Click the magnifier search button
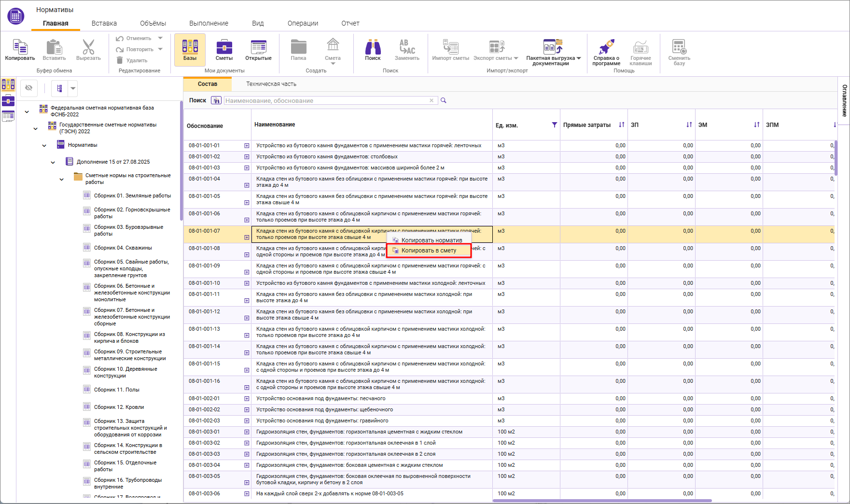The width and height of the screenshot is (850, 504). click(444, 100)
